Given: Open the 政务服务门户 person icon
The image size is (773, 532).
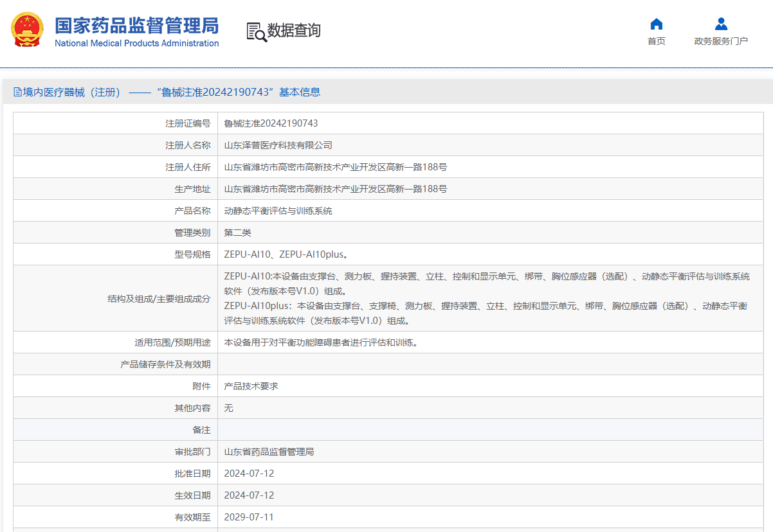Looking at the screenshot, I should coord(721,24).
